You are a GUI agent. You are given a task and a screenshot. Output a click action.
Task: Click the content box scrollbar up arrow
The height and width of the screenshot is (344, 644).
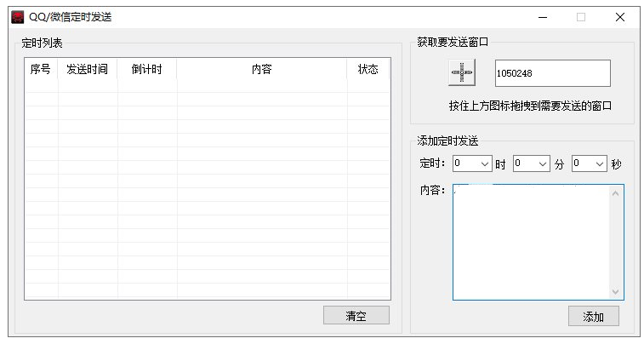coord(616,192)
